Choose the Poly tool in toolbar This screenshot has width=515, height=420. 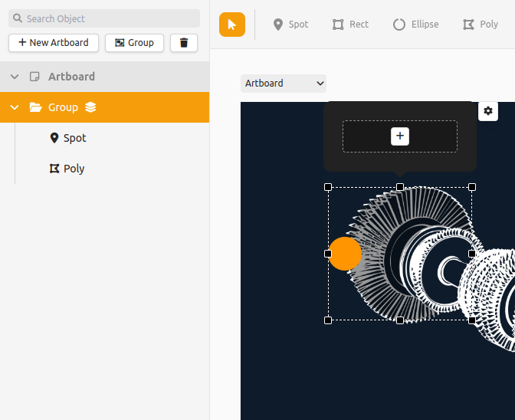481,25
